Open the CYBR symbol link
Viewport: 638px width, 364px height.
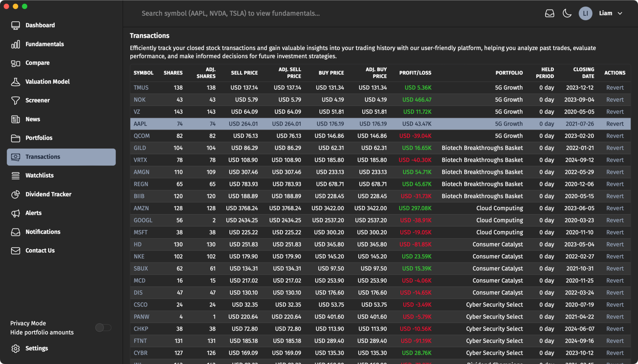140,353
